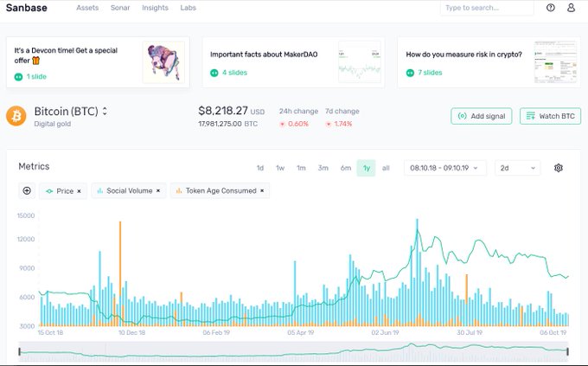
Task: Open the Insights menu
Action: [x=155, y=8]
